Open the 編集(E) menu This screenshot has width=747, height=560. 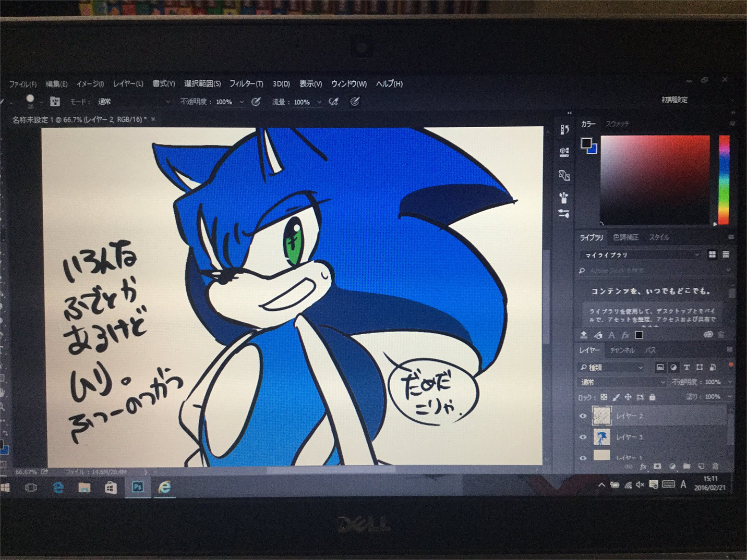56,83
